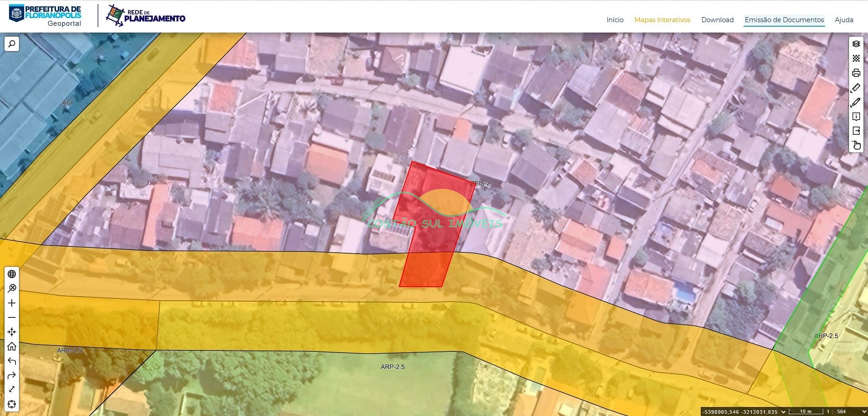
Task: Open the layers panel icon
Action: click(x=856, y=44)
